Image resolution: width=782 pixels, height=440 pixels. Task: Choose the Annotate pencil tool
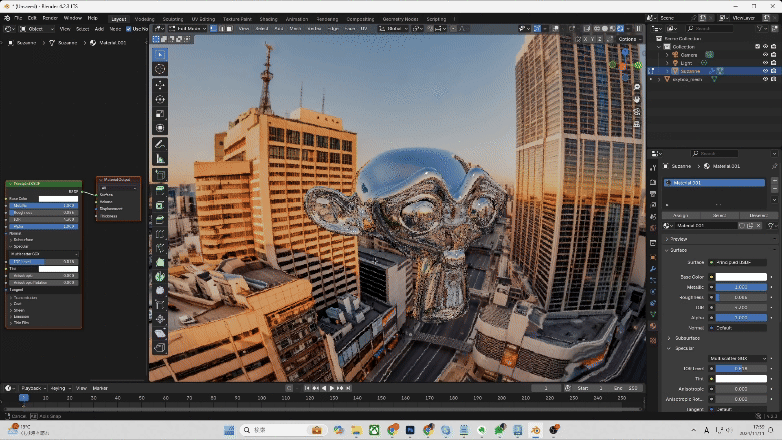160,144
